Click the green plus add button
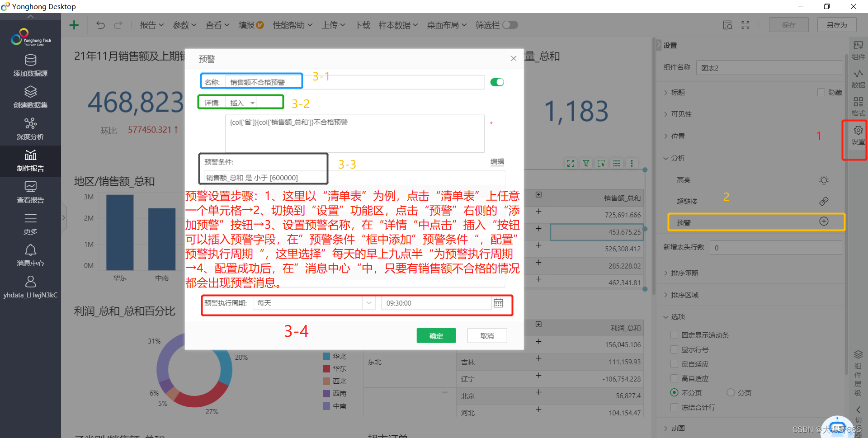This screenshot has width=868, height=438. pos(74,25)
